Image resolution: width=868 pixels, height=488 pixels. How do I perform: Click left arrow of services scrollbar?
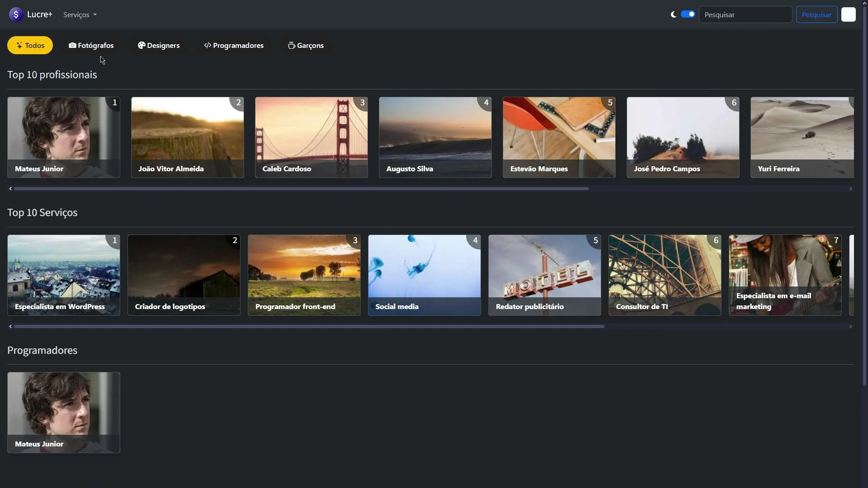(x=10, y=326)
